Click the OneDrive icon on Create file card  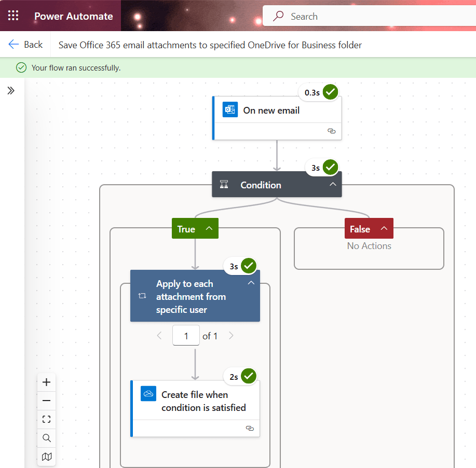click(148, 394)
